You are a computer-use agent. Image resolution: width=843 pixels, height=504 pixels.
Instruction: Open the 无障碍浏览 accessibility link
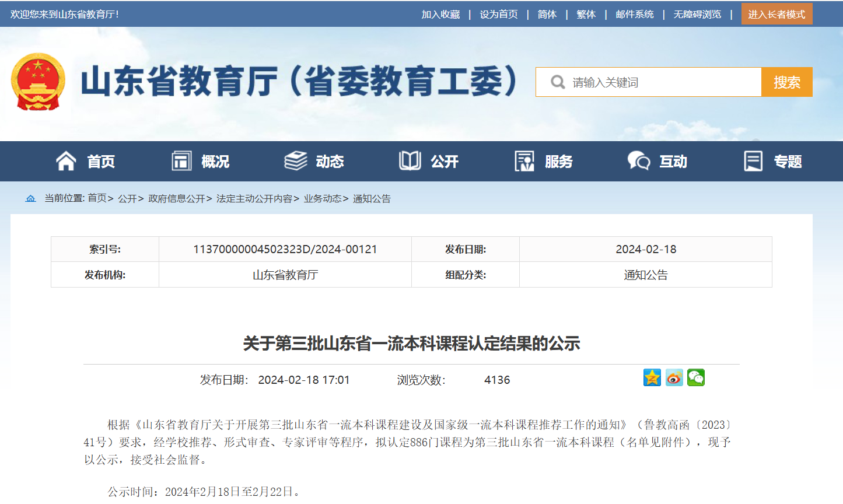(x=697, y=14)
